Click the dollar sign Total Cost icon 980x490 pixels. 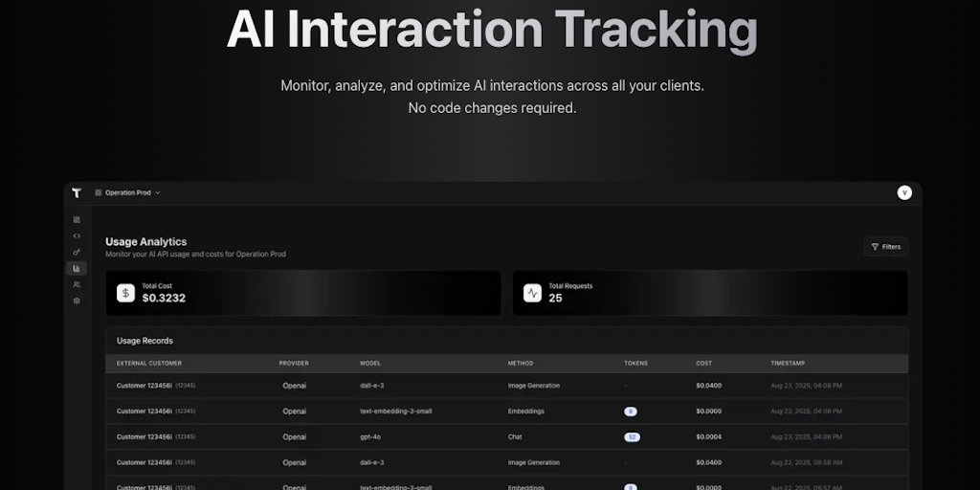125,293
